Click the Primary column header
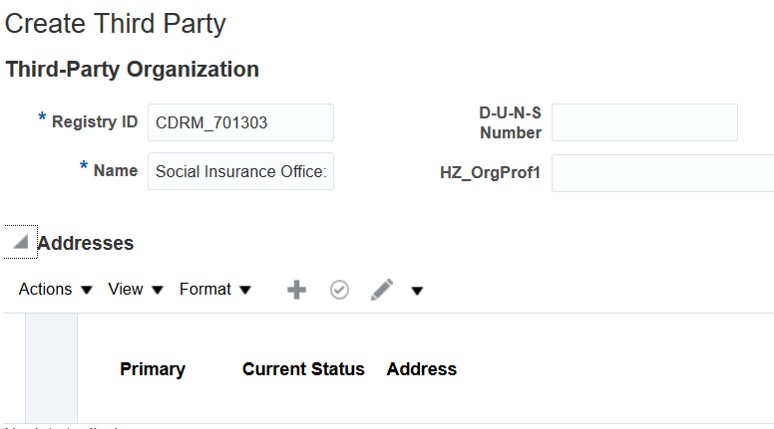Image resolution: width=774 pixels, height=429 pixels. 152,369
